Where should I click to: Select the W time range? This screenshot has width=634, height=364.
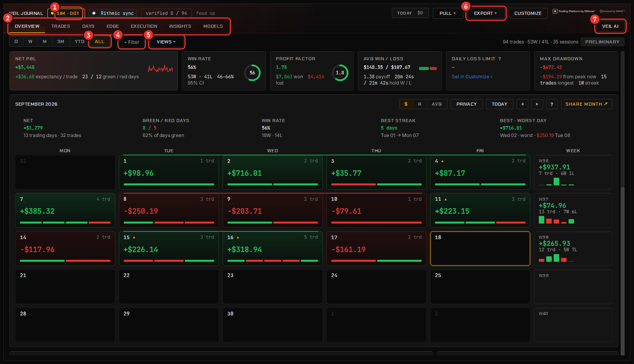click(x=30, y=41)
